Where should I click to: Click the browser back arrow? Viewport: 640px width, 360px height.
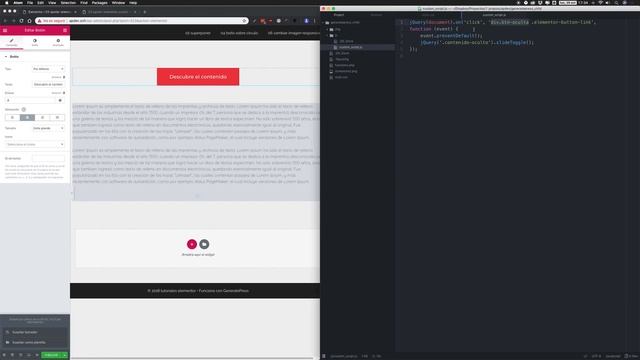pyautogui.click(x=5, y=20)
